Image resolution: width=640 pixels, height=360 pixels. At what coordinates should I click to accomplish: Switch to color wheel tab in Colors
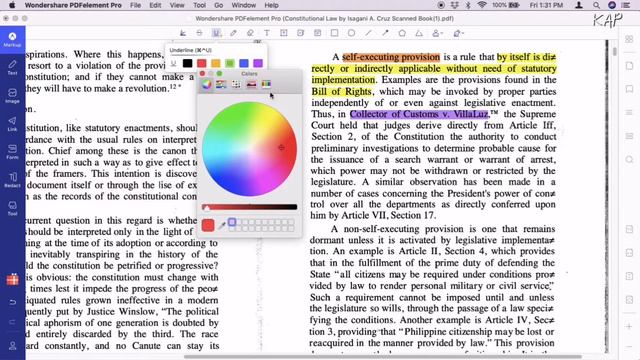point(207,84)
